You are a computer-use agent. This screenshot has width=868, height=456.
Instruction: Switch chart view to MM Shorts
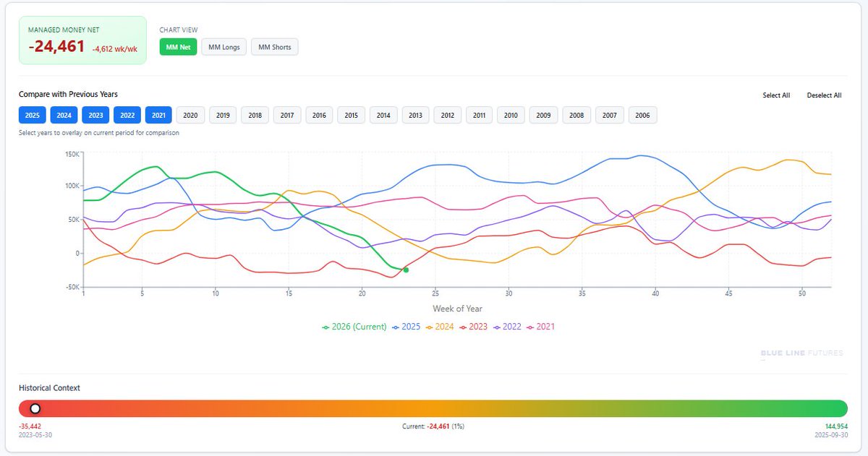275,47
